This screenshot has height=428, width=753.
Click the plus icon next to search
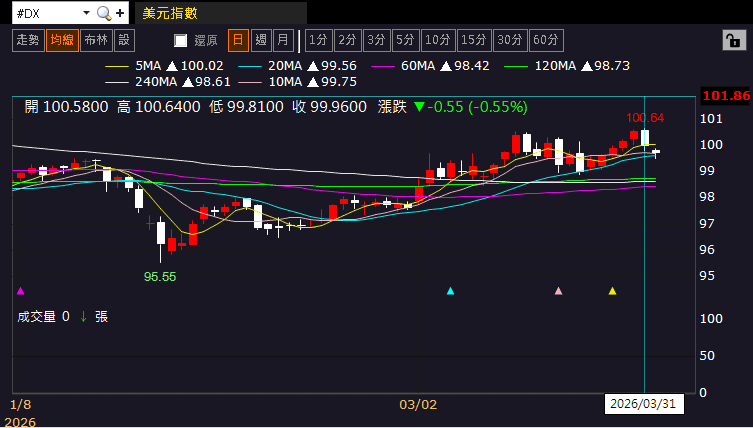(120, 13)
